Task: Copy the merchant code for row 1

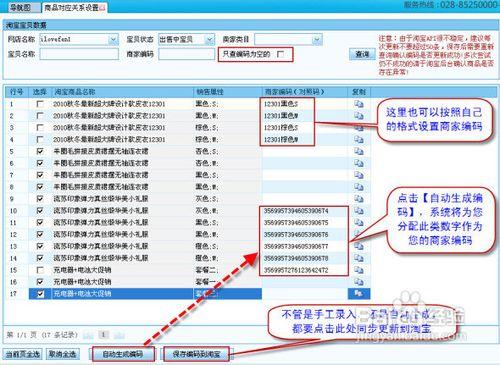Action: 359,104
